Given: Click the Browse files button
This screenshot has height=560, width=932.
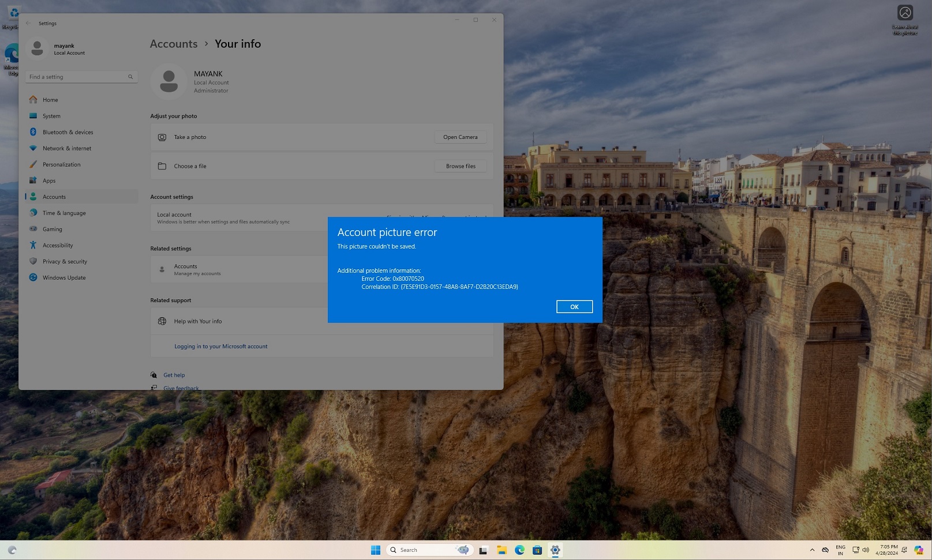Looking at the screenshot, I should 461,166.
